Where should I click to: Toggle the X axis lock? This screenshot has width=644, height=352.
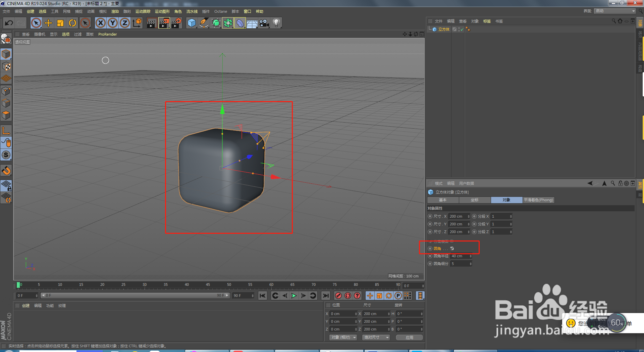coord(100,23)
